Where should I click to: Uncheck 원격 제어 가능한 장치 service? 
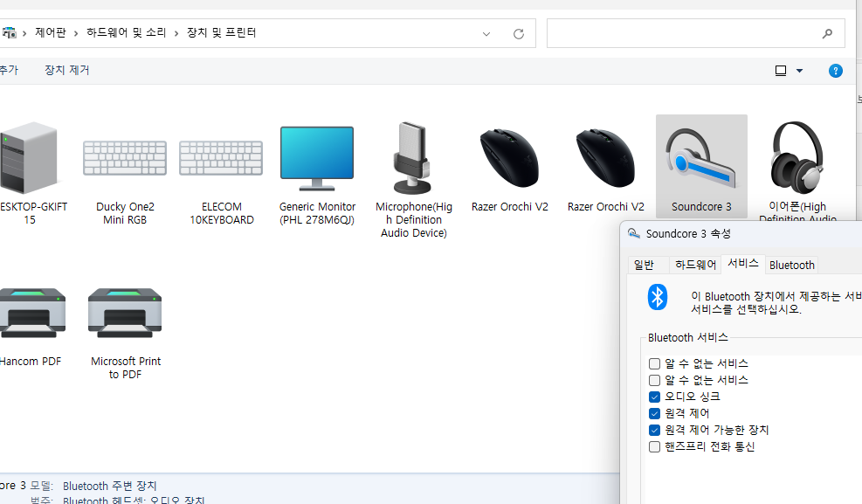point(654,431)
